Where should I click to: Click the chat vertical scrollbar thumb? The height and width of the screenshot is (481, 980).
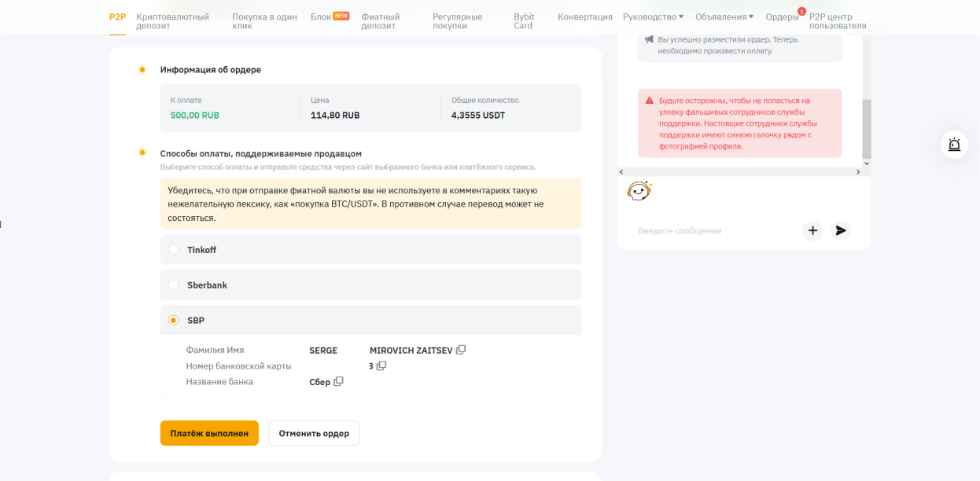(x=867, y=128)
